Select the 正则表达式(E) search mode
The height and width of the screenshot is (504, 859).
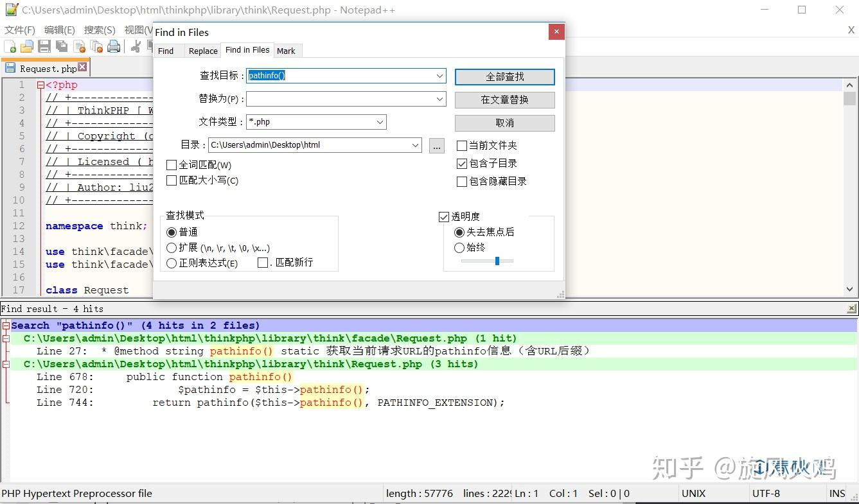coord(172,263)
